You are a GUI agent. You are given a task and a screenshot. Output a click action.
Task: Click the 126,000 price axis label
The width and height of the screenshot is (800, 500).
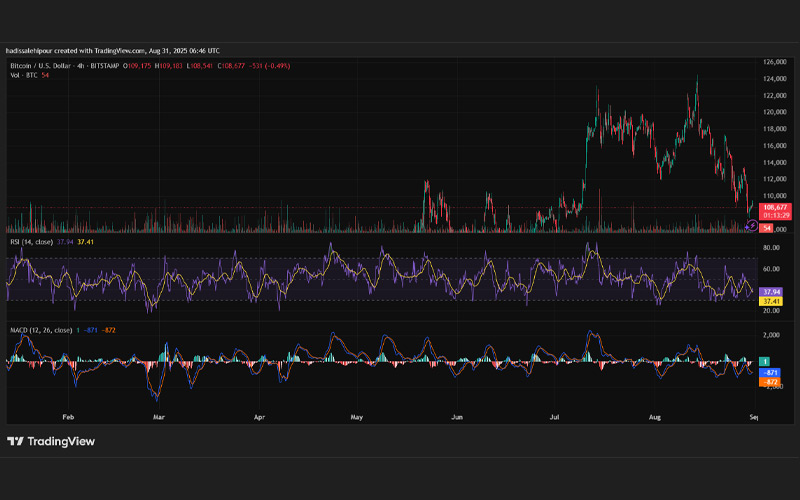point(774,62)
